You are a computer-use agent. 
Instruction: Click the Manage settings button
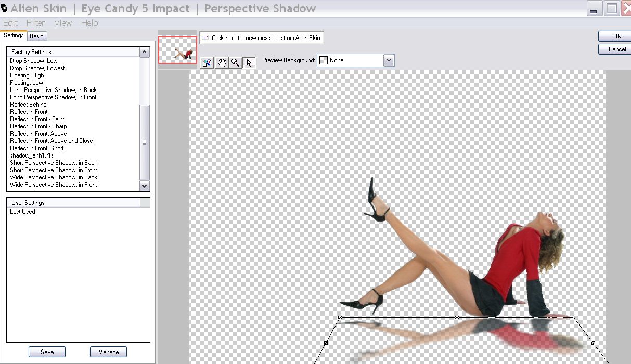click(108, 352)
